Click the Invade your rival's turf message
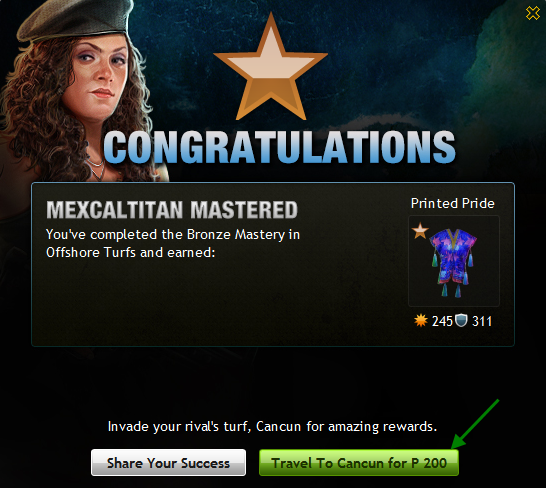The image size is (546, 488). (272, 426)
